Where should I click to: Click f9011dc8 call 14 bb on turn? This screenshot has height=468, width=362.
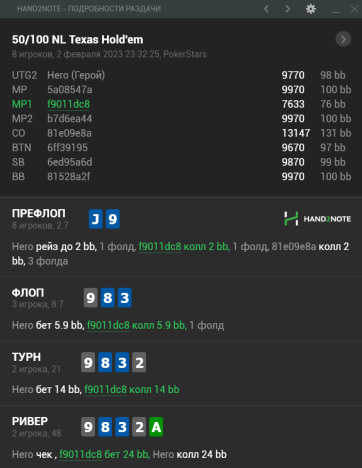(132, 389)
